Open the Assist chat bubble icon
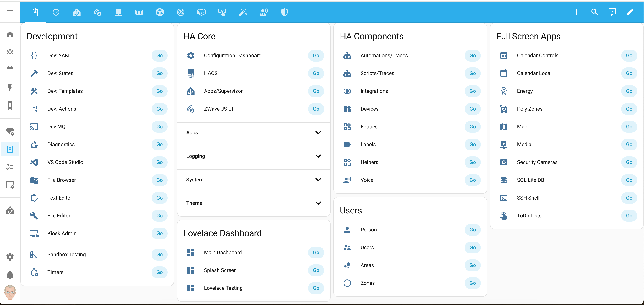Image resolution: width=644 pixels, height=305 pixels. (x=612, y=12)
